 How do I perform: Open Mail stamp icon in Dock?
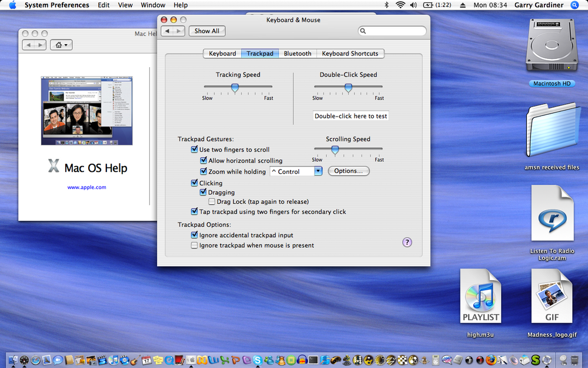pyautogui.click(x=46, y=360)
